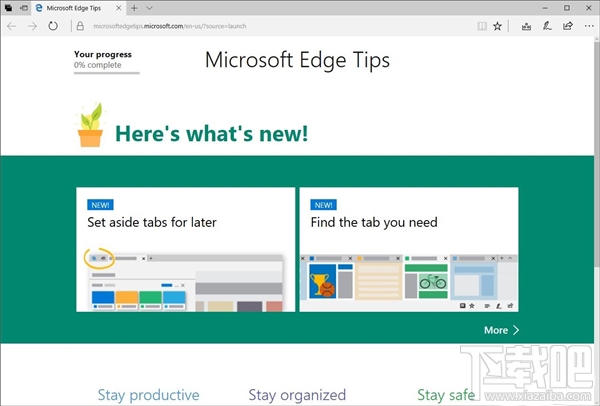Maximize the Edge window
Screen dimensions: 600x406
coord(567,8)
